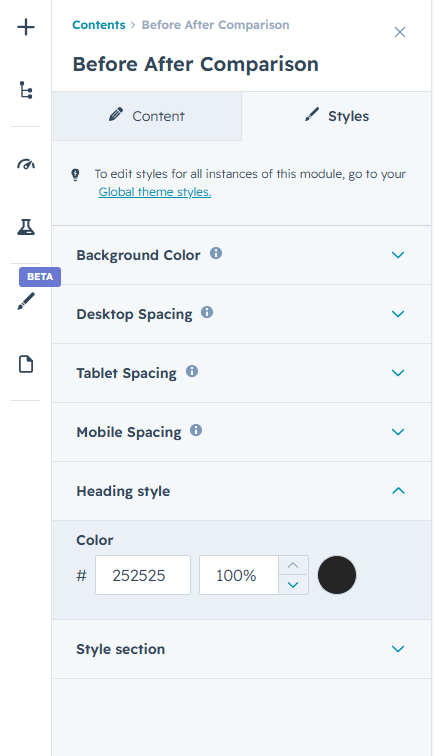Click the plus Add icon in sidebar
Image resolution: width=434 pixels, height=756 pixels.
pos(26,27)
